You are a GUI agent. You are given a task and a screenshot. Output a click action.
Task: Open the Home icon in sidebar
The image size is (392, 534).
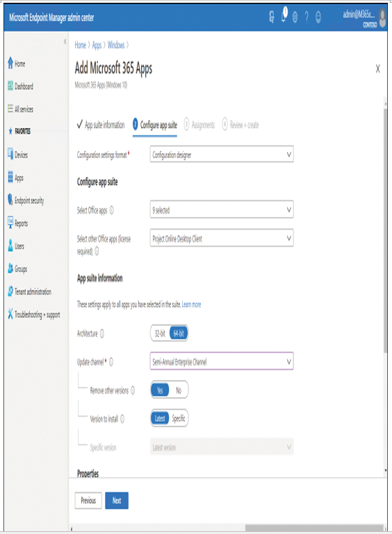(10, 63)
